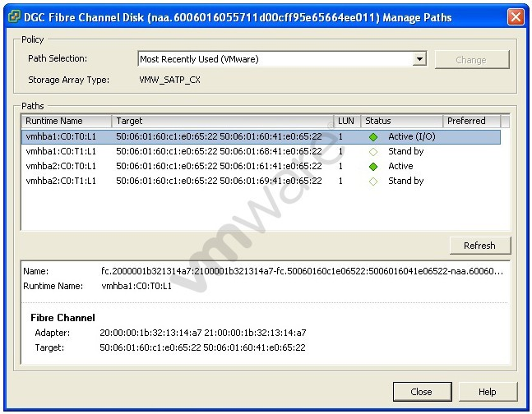Click Stand by status of vmhba2:C0:T1:L1
532x414 pixels.
(x=406, y=181)
